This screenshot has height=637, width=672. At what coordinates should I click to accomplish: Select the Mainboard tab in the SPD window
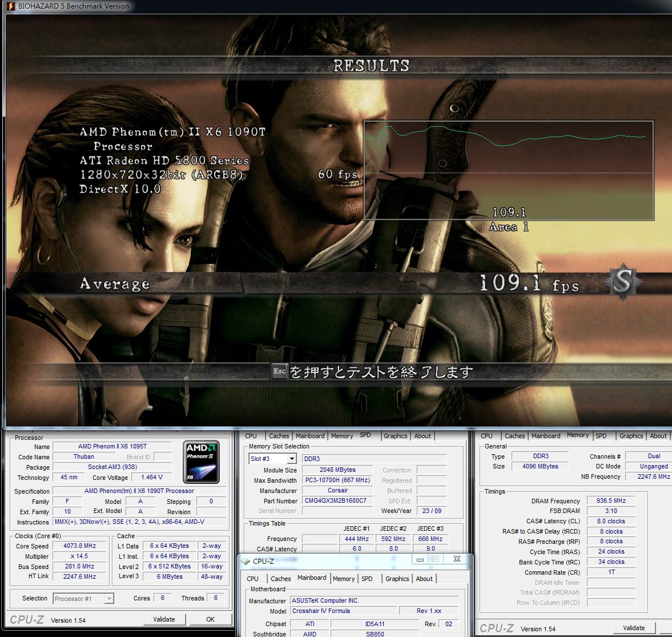tap(310, 436)
